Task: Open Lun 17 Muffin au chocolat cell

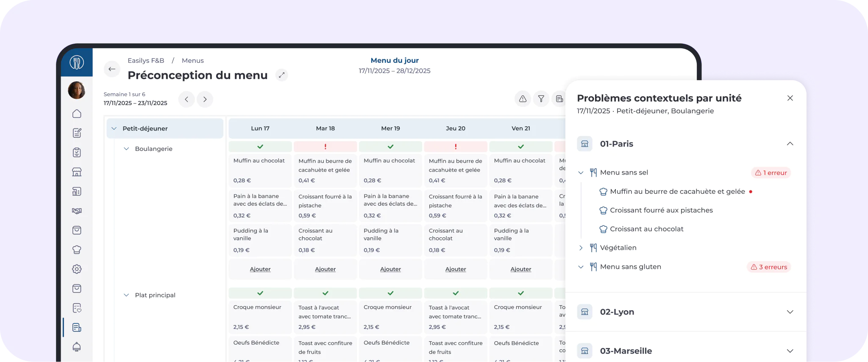Action: (260, 170)
